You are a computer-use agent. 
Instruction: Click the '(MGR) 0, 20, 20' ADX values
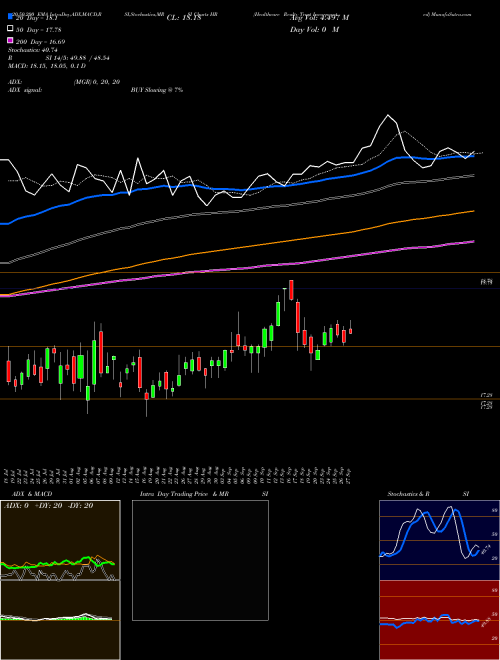pos(97,82)
